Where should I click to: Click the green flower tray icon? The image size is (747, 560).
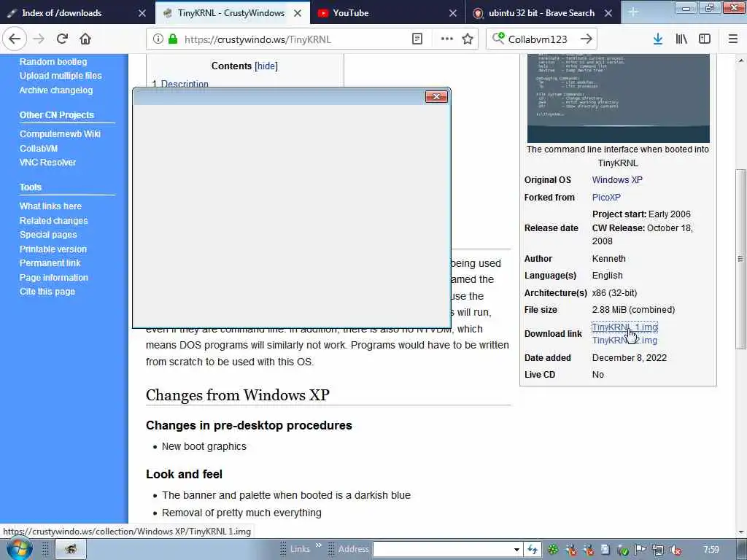[x=553, y=550]
